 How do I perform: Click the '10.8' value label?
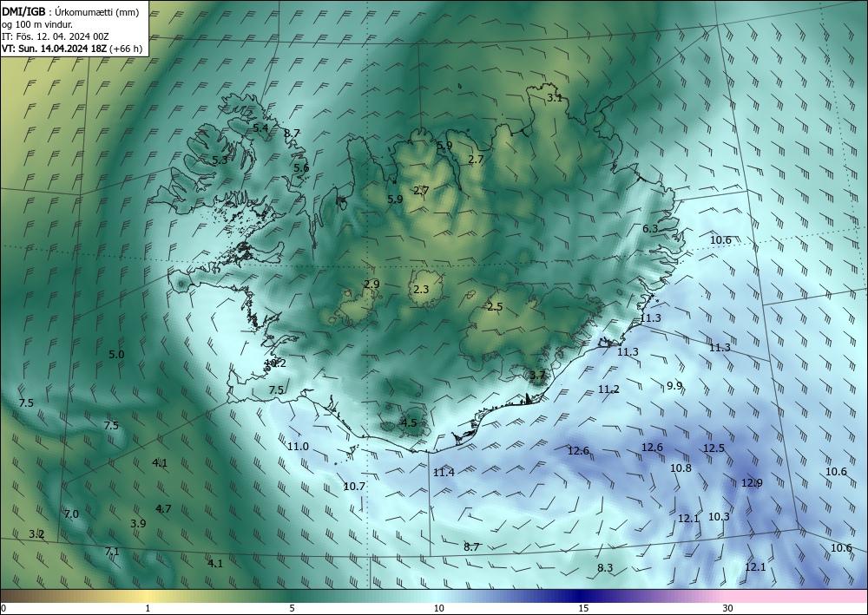pos(681,468)
